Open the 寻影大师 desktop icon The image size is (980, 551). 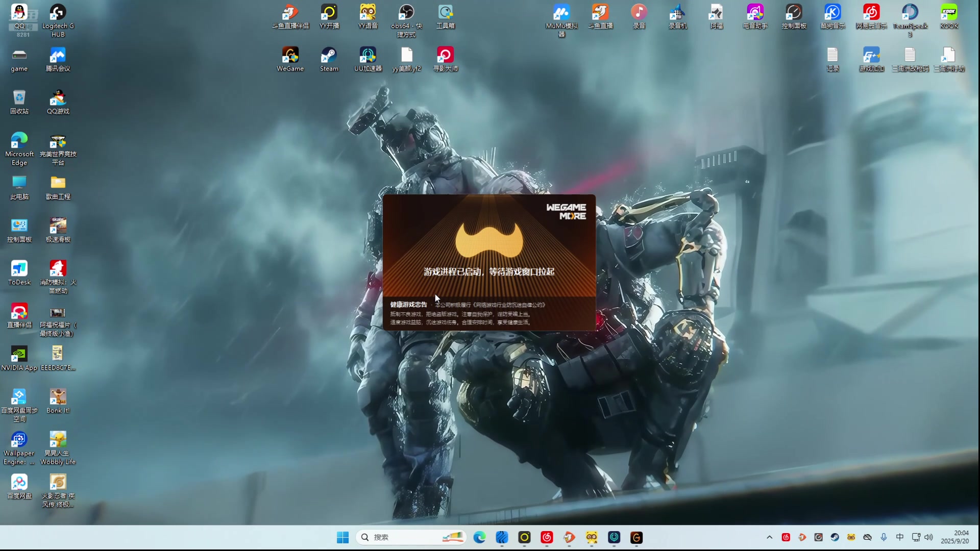pyautogui.click(x=446, y=59)
